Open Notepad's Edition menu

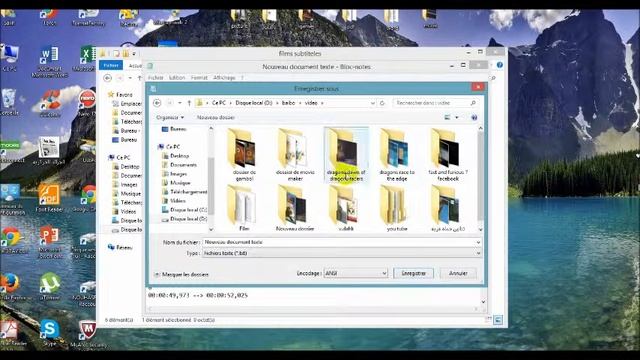[177, 78]
